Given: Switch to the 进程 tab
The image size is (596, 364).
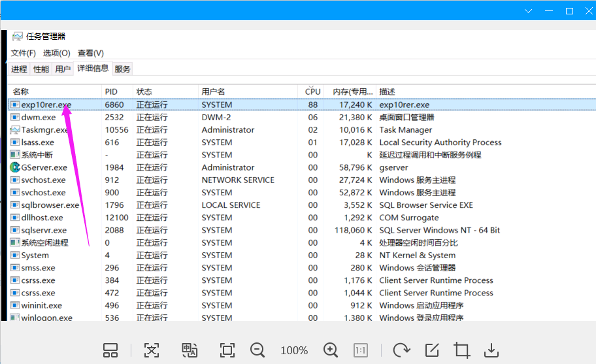Looking at the screenshot, I should click(19, 69).
